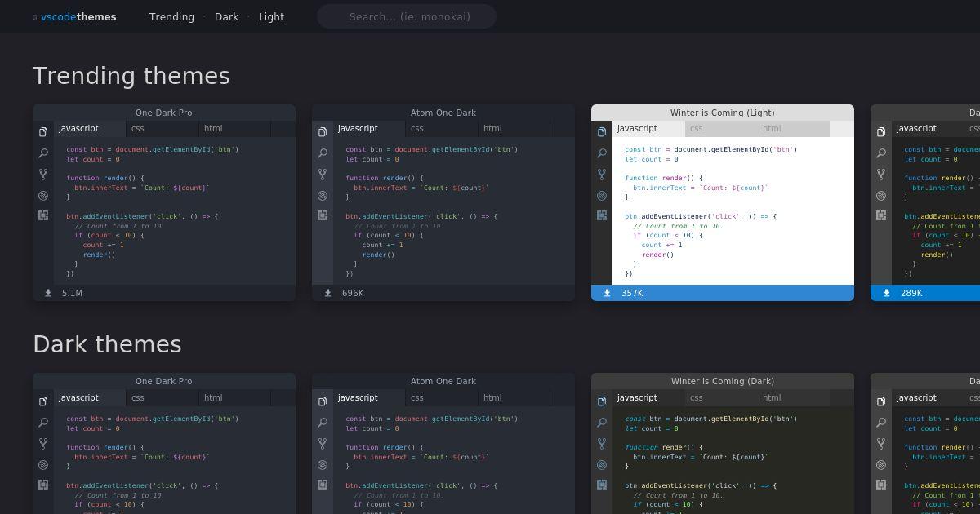The image size is (980, 514).
Task: Open trending One Dark Pro theme title
Action: coord(164,113)
